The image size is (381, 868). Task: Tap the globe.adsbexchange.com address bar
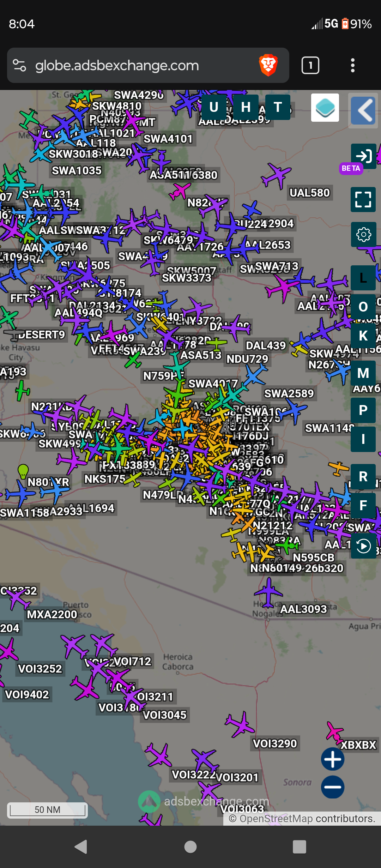click(x=148, y=65)
